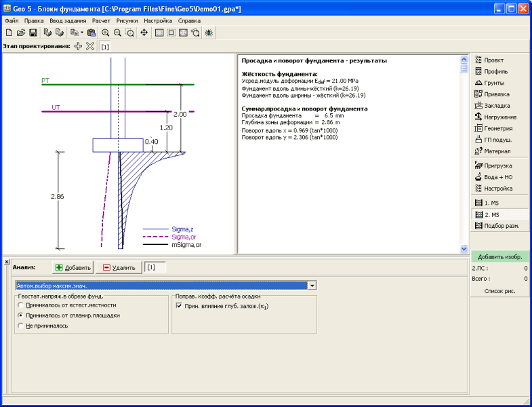Toggle 'Прин. влияние глуб. залож.' checkbox
This screenshot has height=407, width=532.
(x=178, y=307)
